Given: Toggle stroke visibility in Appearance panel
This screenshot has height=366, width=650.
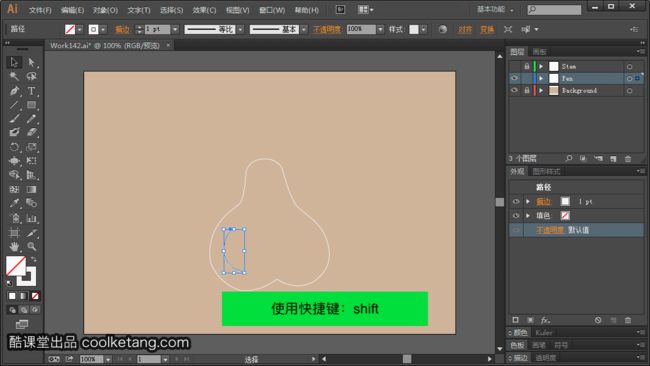Looking at the screenshot, I should (x=516, y=201).
